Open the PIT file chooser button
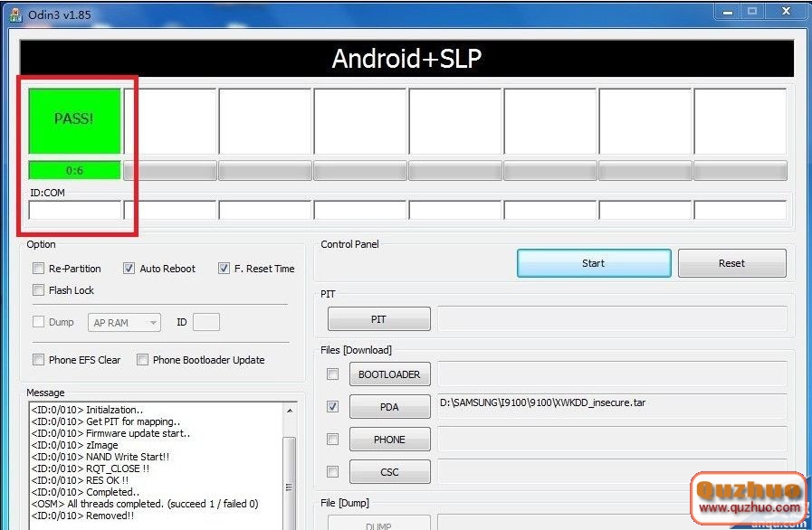Image resolution: width=812 pixels, height=530 pixels. [379, 319]
